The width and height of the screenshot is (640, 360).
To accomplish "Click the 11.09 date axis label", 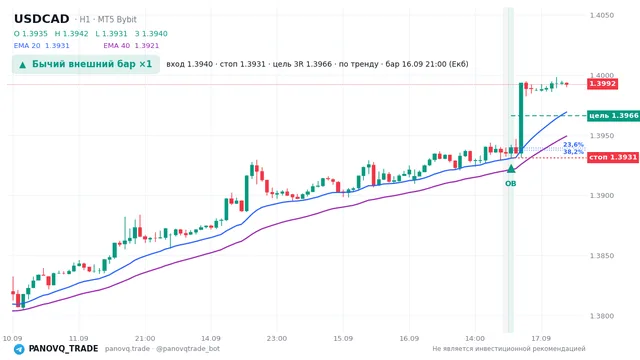I will click(x=78, y=339).
